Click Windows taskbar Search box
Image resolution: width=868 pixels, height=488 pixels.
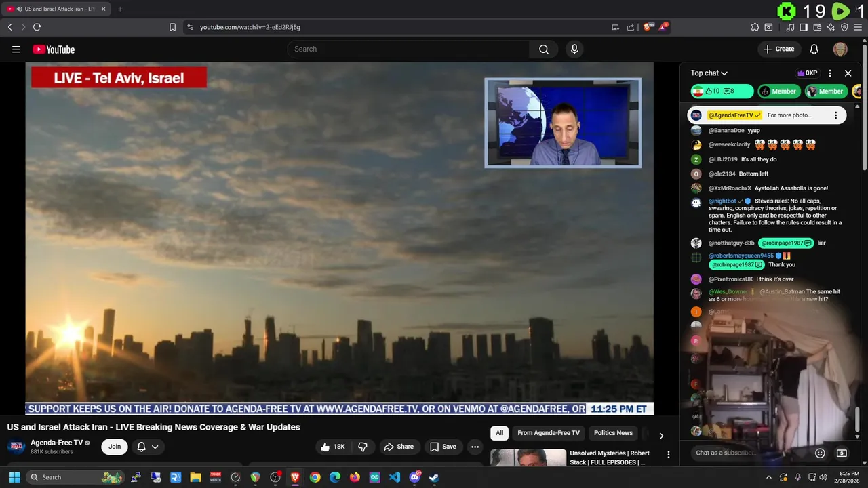[75, 477]
